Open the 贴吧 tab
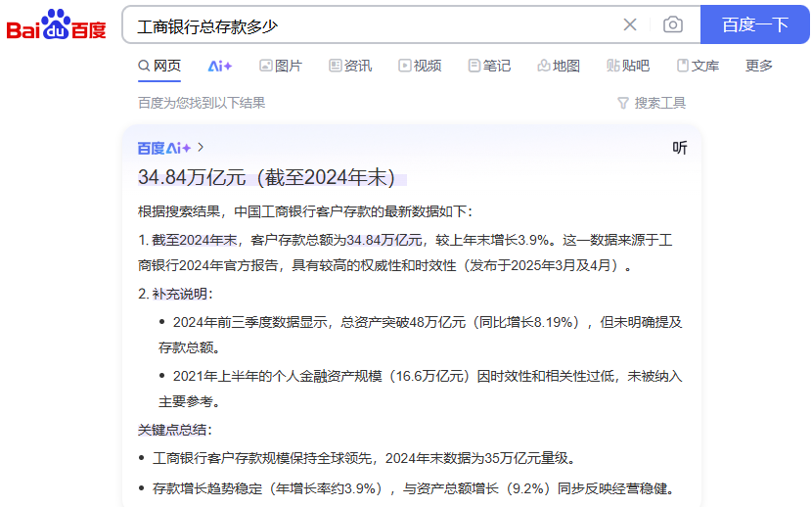Screen dimensions: 812x507 click(628, 66)
